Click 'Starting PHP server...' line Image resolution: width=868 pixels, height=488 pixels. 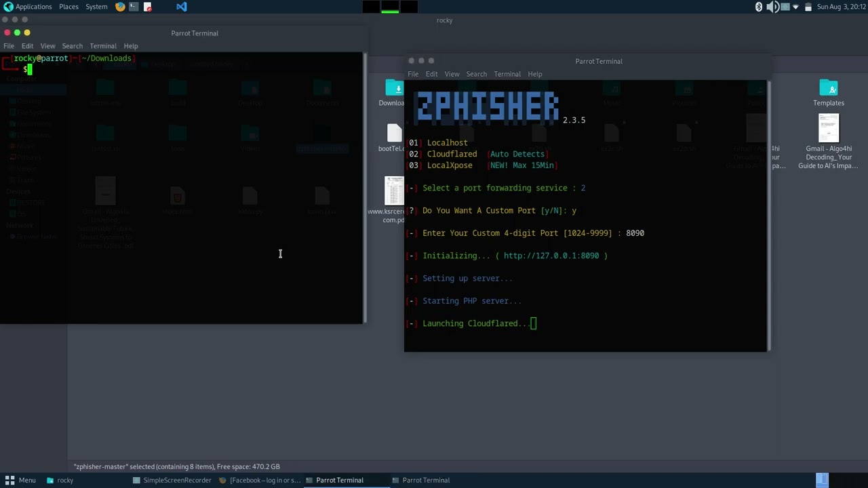465,301
